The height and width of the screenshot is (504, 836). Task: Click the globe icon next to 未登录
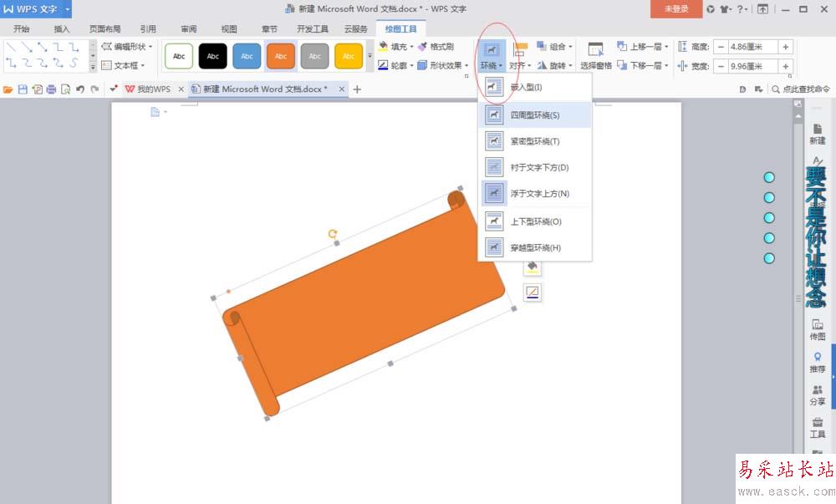pos(710,9)
